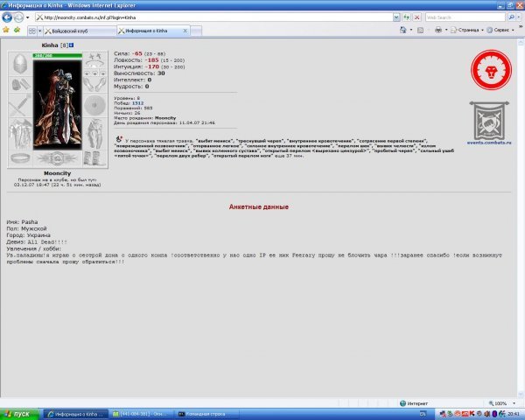Image resolution: width=525 pixels, height=420 pixels.
Task: Go back with the Back arrow button
Action: click(x=7, y=17)
